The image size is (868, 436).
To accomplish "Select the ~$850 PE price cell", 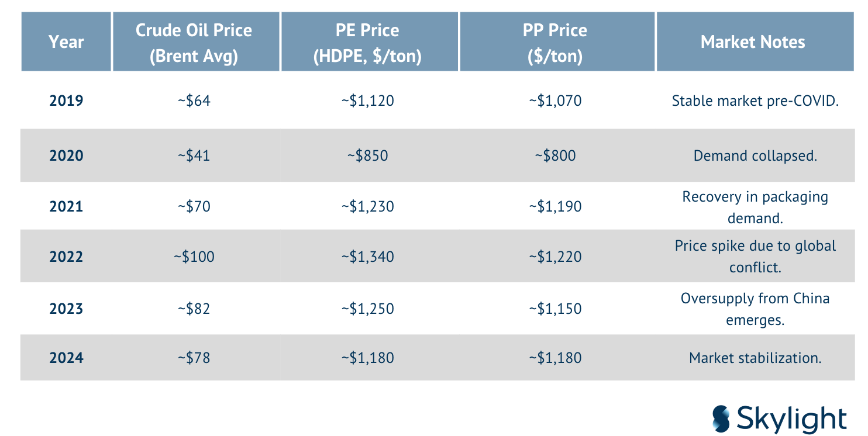I will pos(367,155).
